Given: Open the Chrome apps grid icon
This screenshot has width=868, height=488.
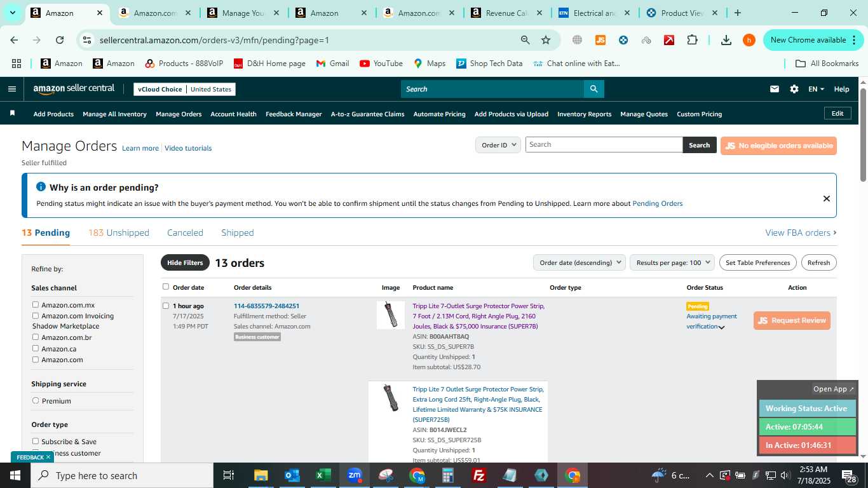Looking at the screenshot, I should [17, 64].
